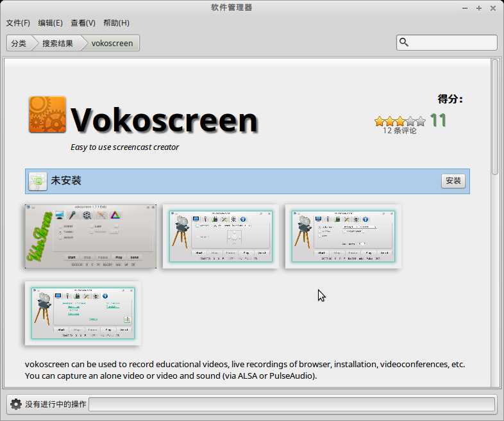Click the search magnifier icon
Viewport: 504px width, 421px height.
404,42
